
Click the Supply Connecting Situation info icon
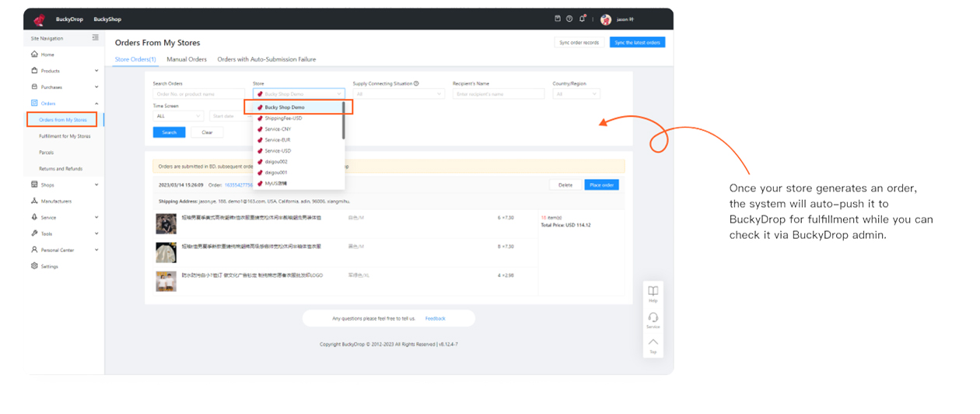click(417, 83)
